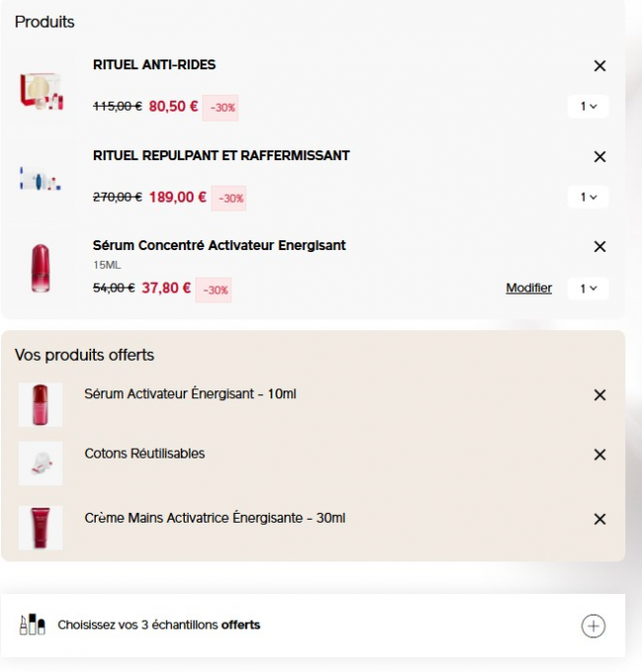Change quantity of RITUEL REPULPANT ET RAFFERMISSANT

click(x=588, y=198)
